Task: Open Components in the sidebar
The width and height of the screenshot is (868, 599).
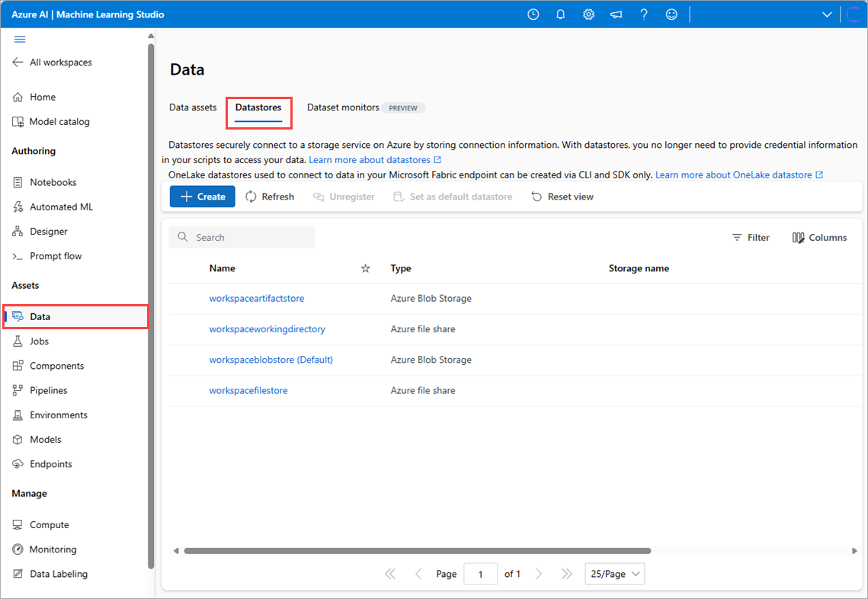Action: (48, 365)
